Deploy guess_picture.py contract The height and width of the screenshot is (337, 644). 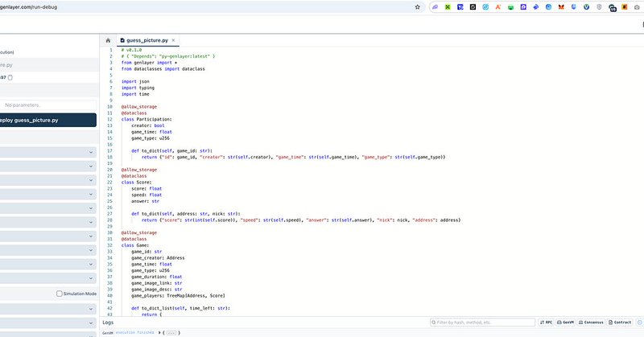pyautogui.click(x=48, y=121)
